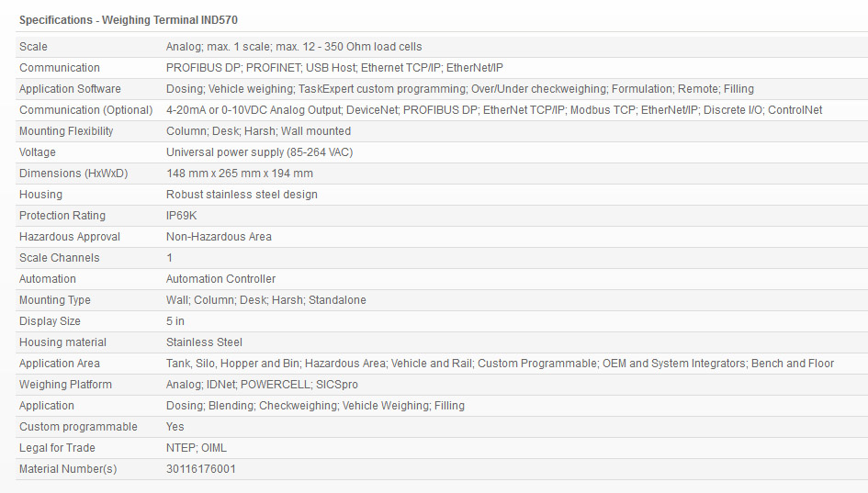
Task: Select the Hazardous Approval row label
Action: click(70, 237)
